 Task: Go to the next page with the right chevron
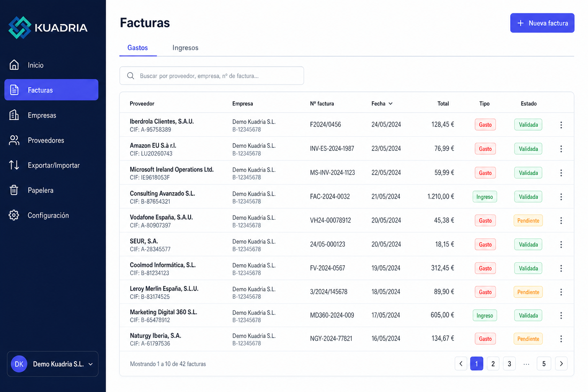pos(561,364)
